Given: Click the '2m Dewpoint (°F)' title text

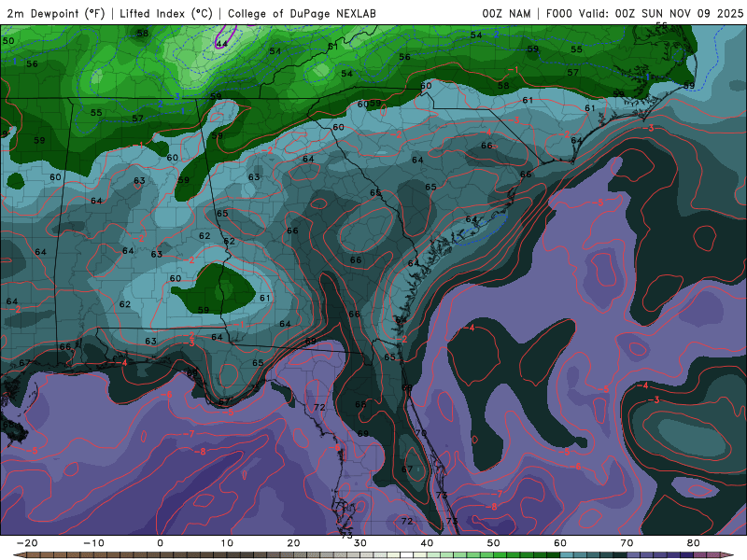Looking at the screenshot, I should [55, 13].
